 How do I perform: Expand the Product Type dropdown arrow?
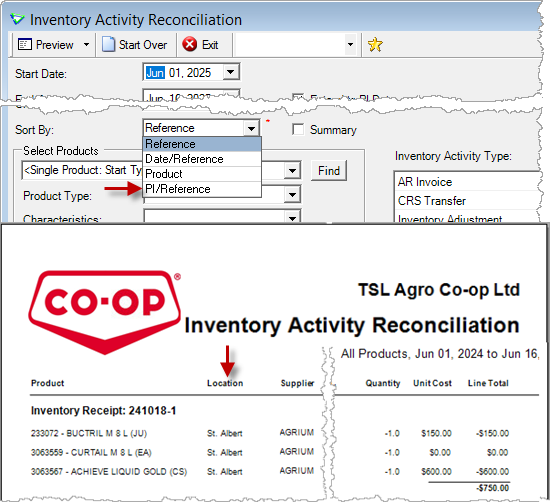point(292,195)
